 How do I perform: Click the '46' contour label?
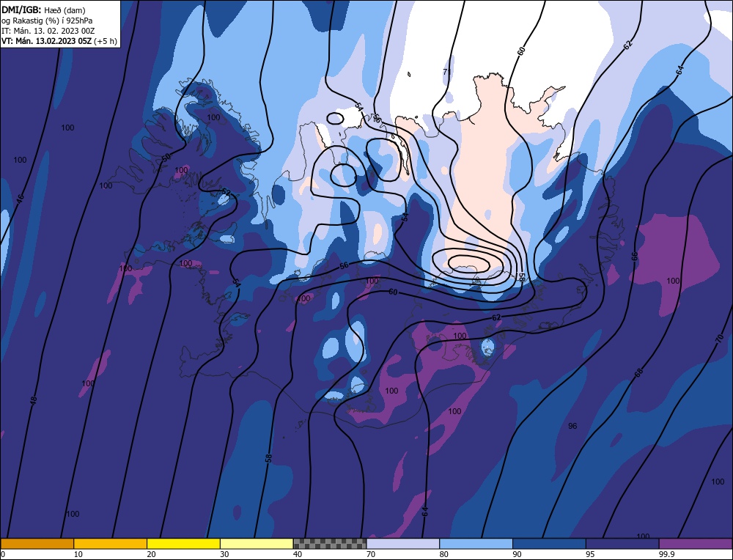pos(20,199)
